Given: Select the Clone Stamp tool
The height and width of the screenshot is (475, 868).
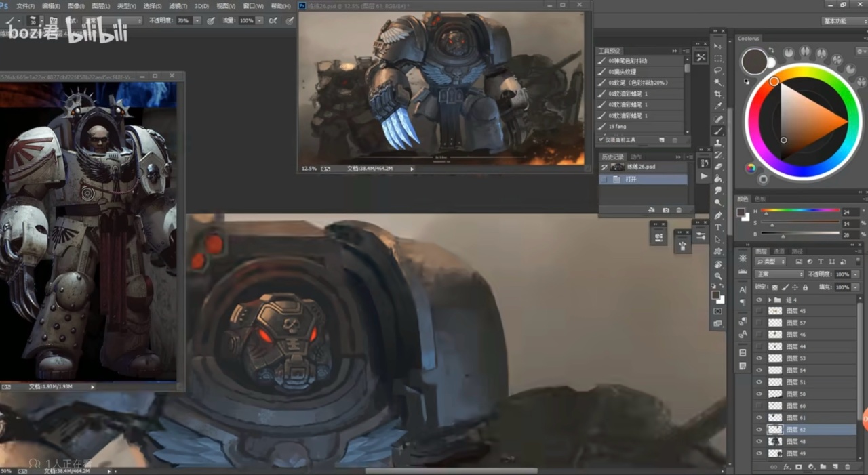Looking at the screenshot, I should pos(718,143).
